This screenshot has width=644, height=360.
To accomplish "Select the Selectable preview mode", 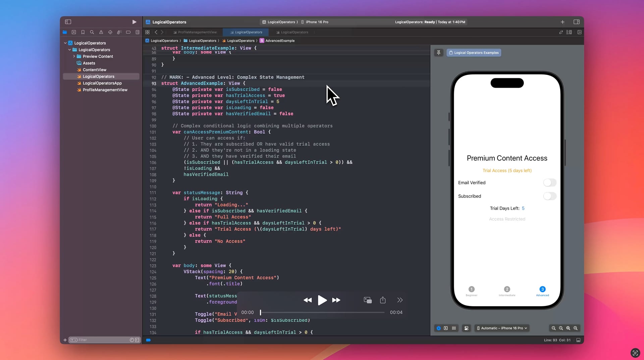I will 446,328.
